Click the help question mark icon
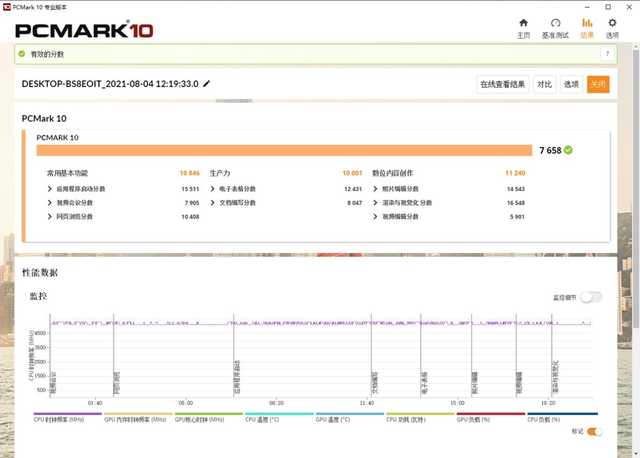 pos(607,54)
